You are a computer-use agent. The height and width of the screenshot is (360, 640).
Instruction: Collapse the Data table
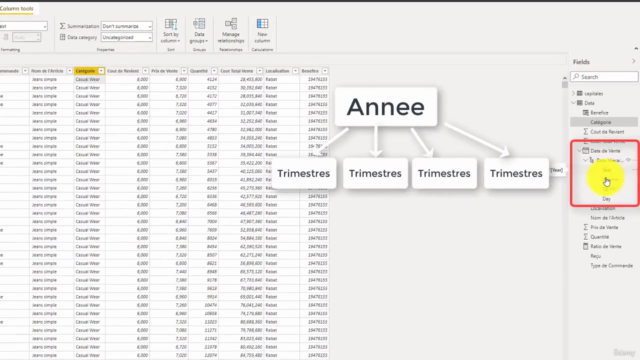coord(573,103)
